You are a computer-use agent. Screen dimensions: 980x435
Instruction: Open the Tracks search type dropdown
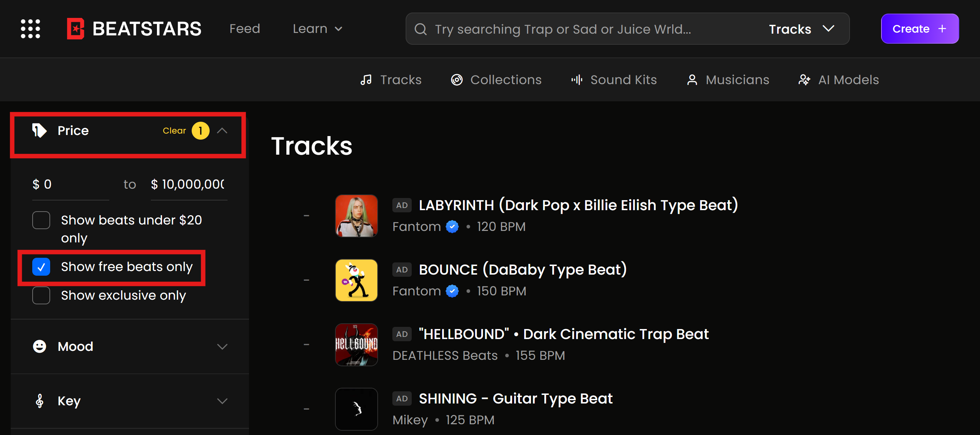coord(801,29)
